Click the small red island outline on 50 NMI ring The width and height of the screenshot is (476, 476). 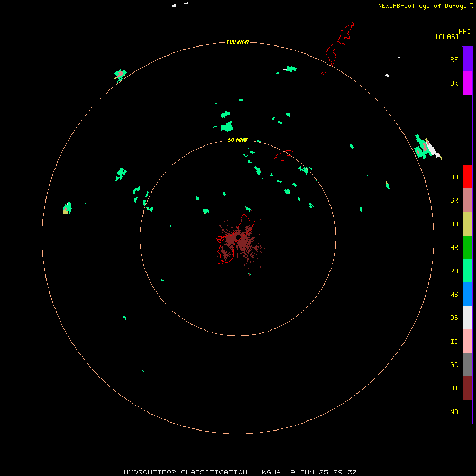point(283,155)
